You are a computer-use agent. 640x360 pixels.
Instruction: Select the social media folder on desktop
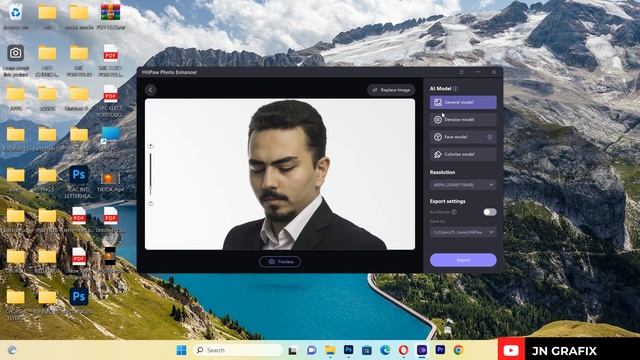tap(79, 17)
